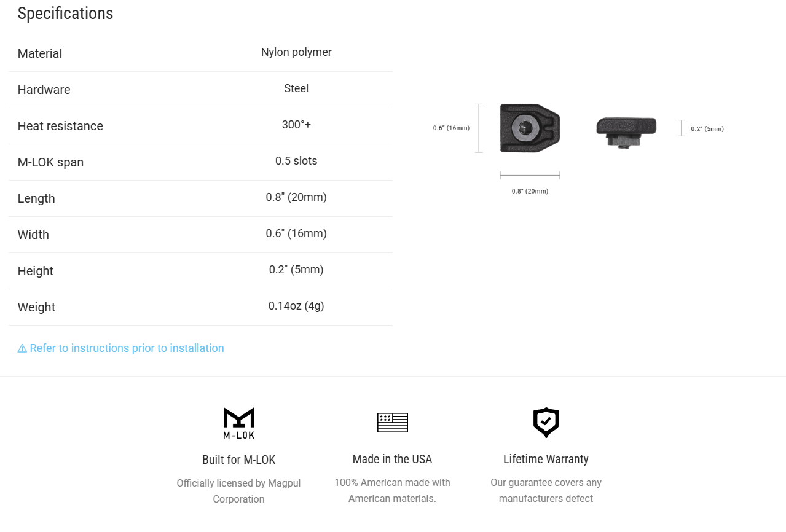
Task: Click the side-view product profile image
Action: click(626, 130)
